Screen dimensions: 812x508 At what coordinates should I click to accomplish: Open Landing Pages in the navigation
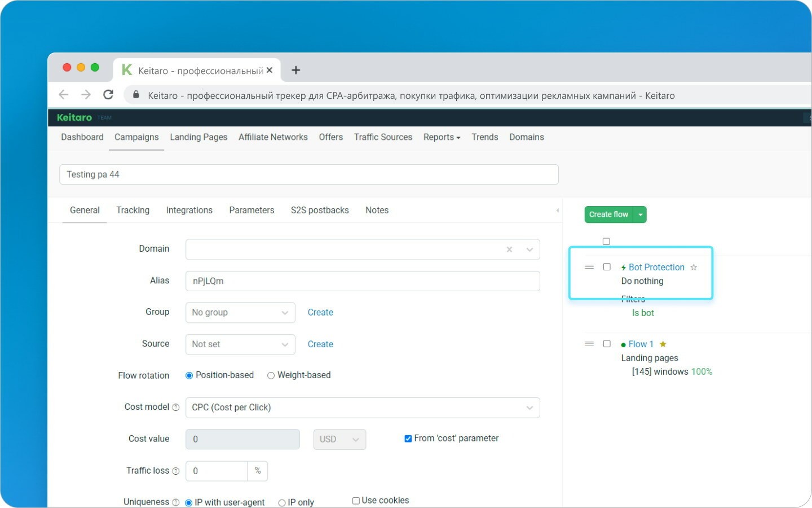(198, 137)
